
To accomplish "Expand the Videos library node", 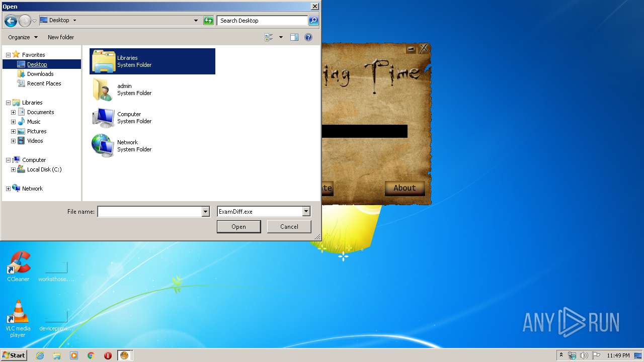I will 14,141.
